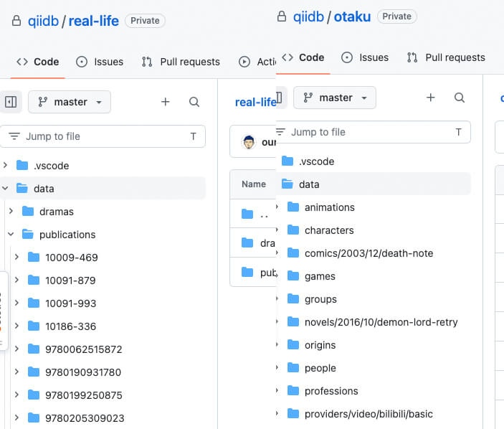Viewport: 504px width, 429px height.
Task: Open Pull requests tab in real-life repo
Action: point(181,62)
